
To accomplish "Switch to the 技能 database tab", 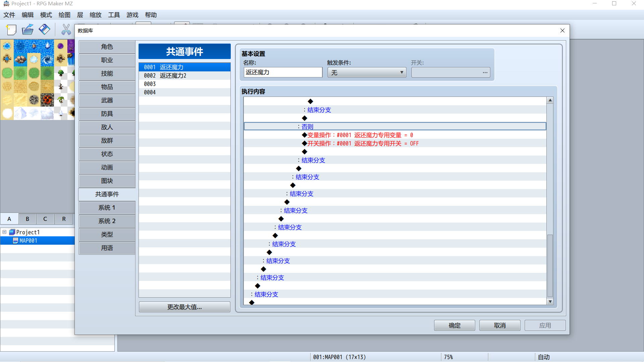I will pyautogui.click(x=107, y=74).
